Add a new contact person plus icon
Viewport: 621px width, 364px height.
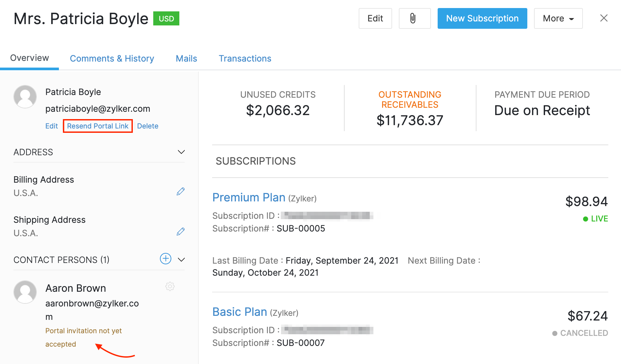point(166,259)
